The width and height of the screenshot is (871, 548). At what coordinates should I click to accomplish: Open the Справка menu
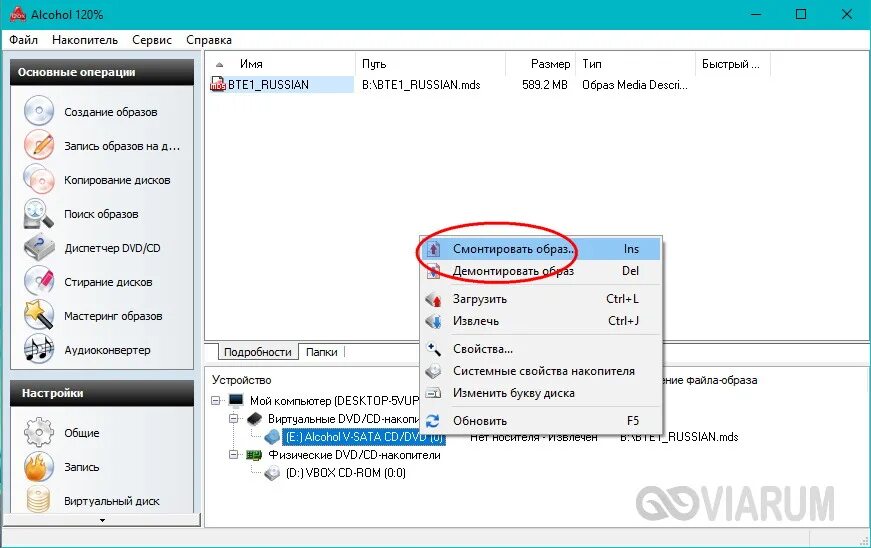pyautogui.click(x=209, y=40)
